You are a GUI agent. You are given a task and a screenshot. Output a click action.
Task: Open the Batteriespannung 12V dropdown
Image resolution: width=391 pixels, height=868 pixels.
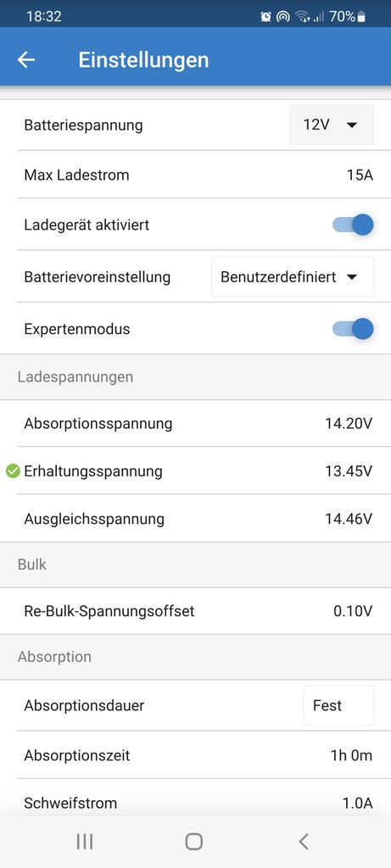331,125
